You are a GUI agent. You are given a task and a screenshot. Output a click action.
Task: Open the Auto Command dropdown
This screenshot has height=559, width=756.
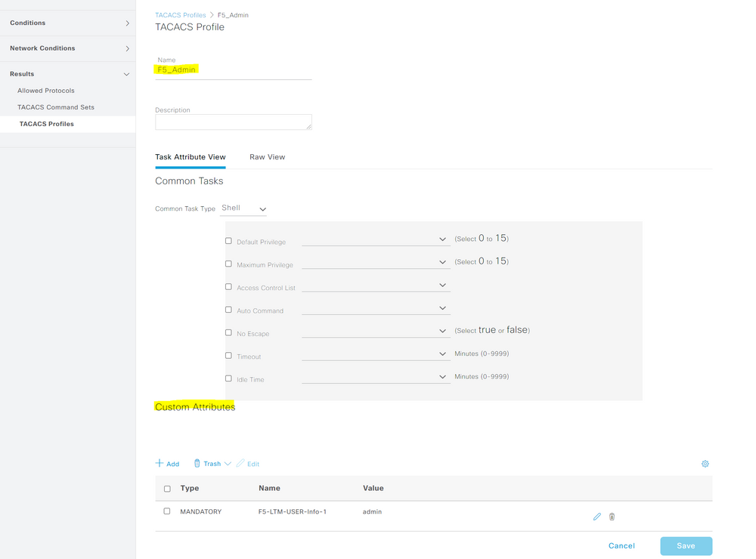[x=444, y=307]
